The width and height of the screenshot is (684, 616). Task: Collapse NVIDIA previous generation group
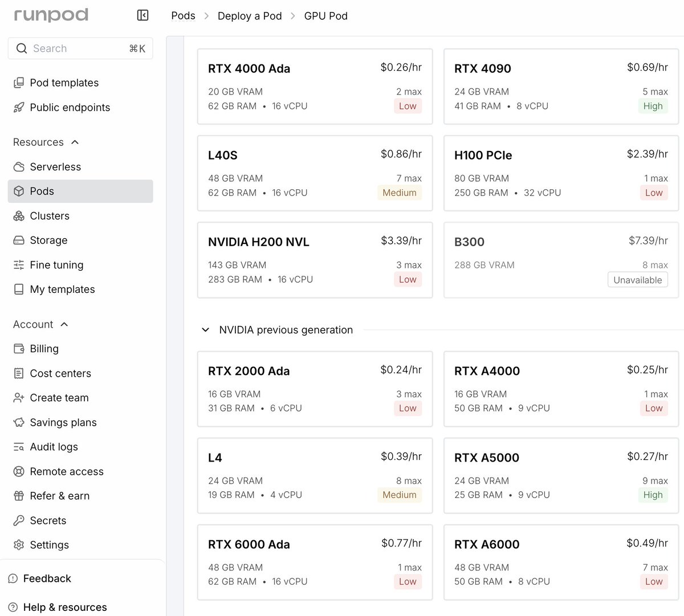tap(206, 330)
